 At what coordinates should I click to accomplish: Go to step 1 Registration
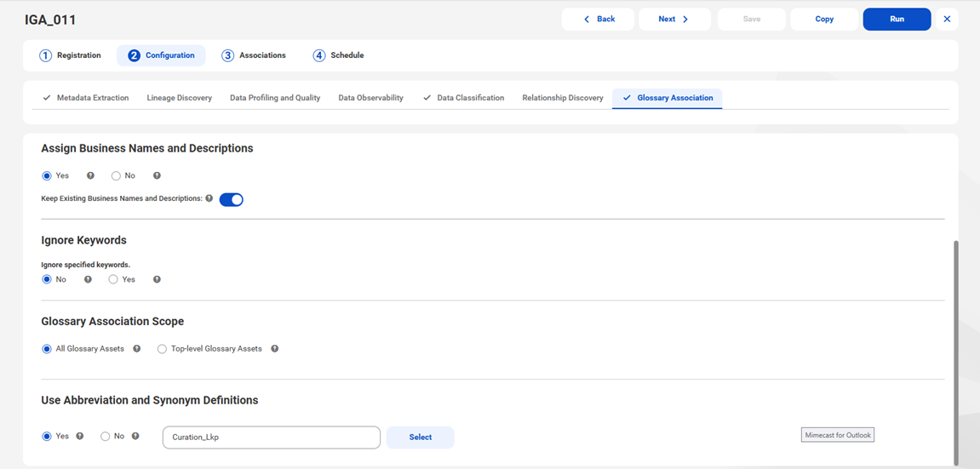(x=70, y=55)
